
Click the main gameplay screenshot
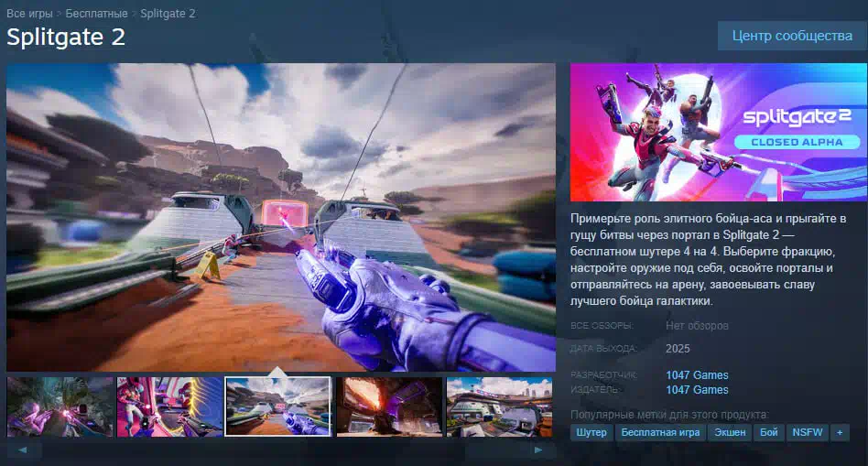click(x=281, y=217)
